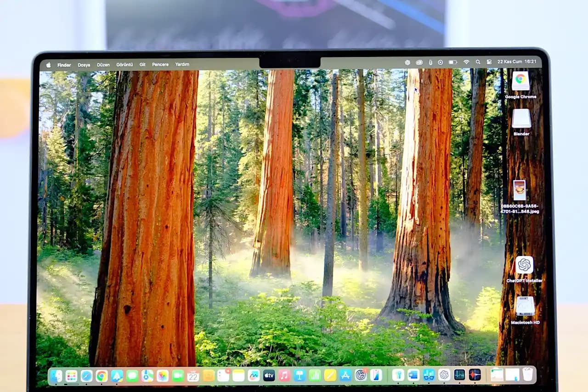Open Safari from the dock
The width and height of the screenshot is (588, 392).
point(86,376)
